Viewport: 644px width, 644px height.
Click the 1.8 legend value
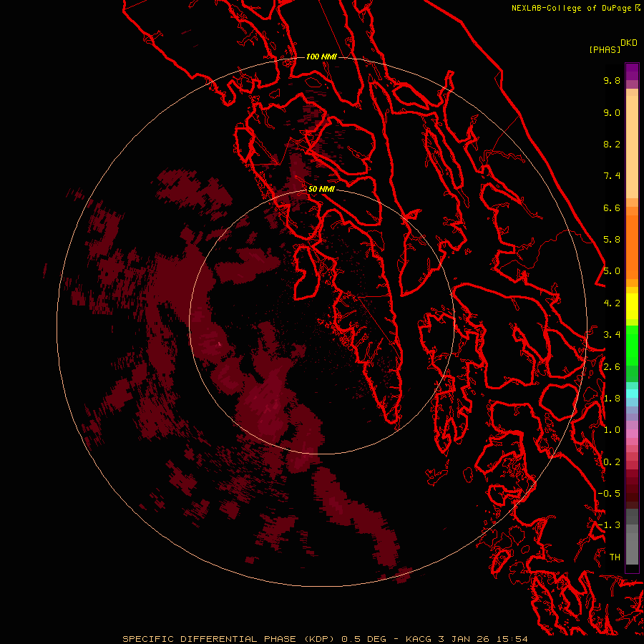coord(612,399)
